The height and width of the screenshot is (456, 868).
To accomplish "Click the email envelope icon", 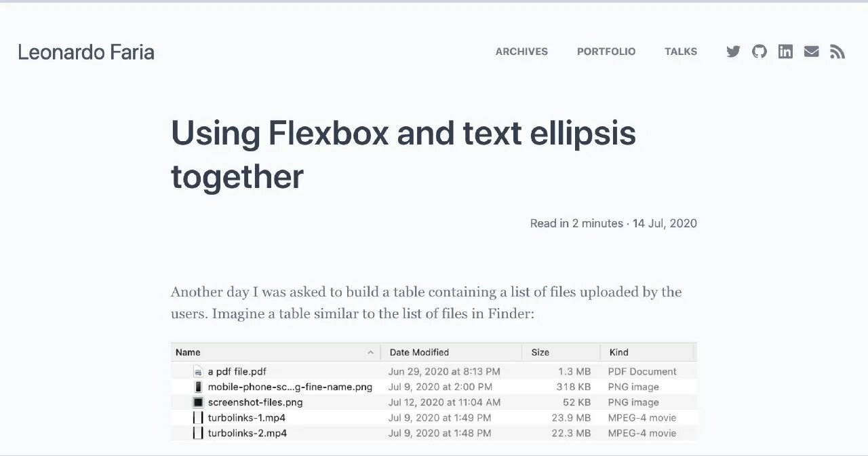I will click(812, 52).
